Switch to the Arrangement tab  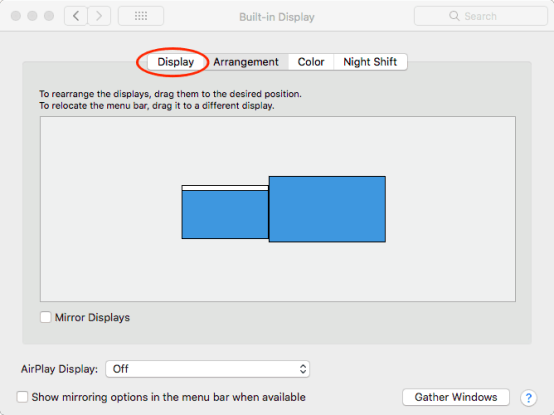coord(246,62)
